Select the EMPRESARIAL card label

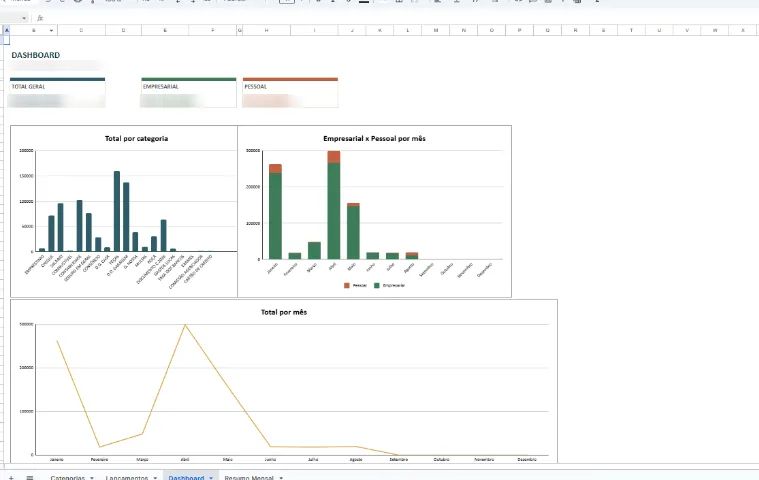click(161, 87)
